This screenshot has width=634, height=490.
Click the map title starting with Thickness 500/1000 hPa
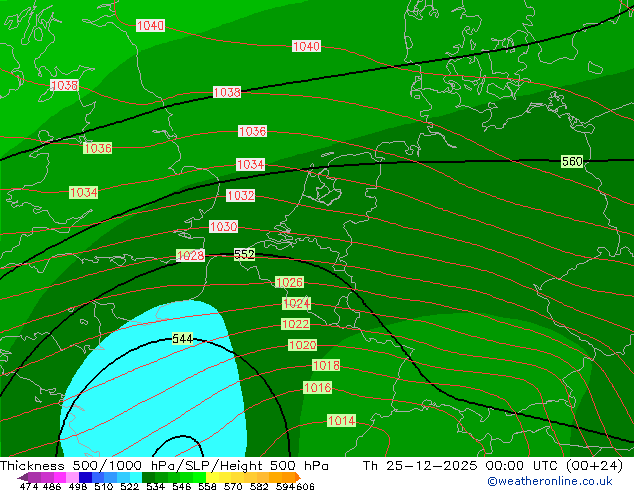pyautogui.click(x=164, y=466)
